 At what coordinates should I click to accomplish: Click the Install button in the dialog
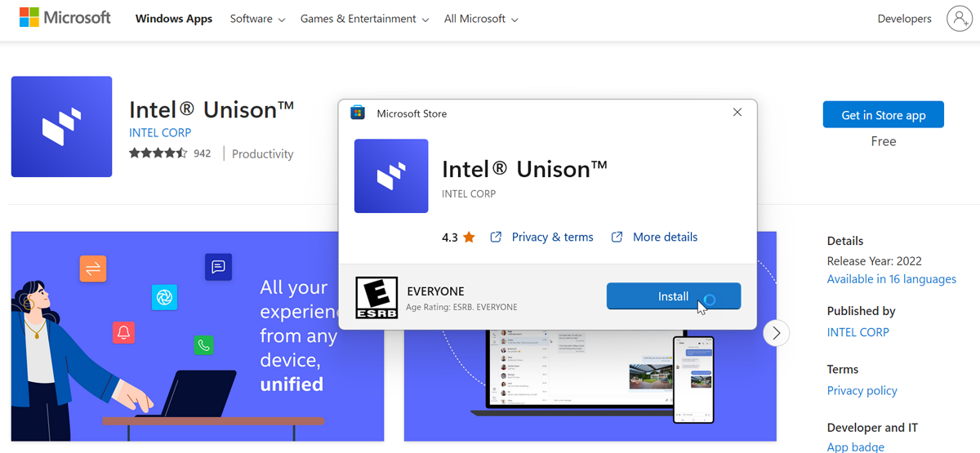pyautogui.click(x=674, y=296)
